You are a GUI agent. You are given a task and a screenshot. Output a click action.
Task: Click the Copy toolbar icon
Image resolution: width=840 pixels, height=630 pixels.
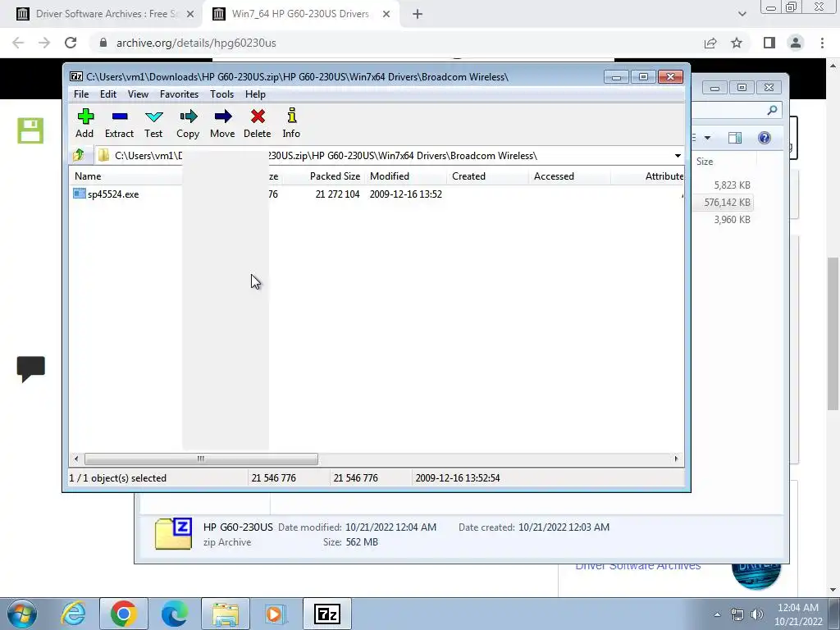click(x=188, y=124)
